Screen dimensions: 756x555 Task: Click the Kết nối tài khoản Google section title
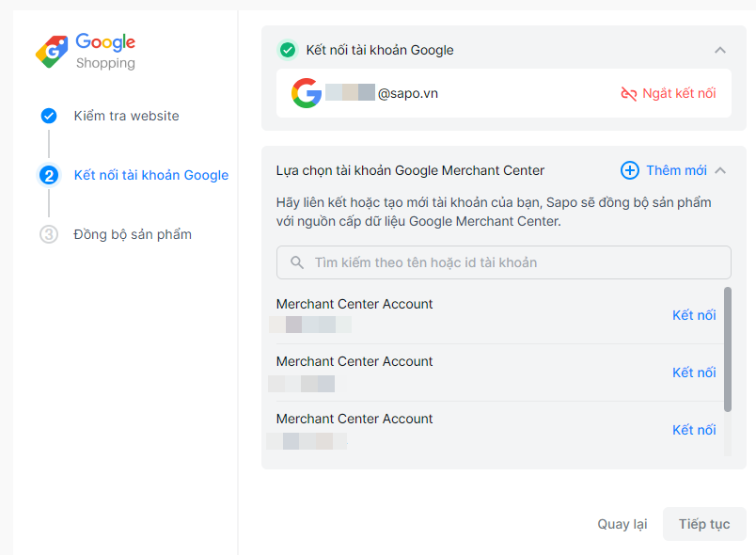click(380, 50)
